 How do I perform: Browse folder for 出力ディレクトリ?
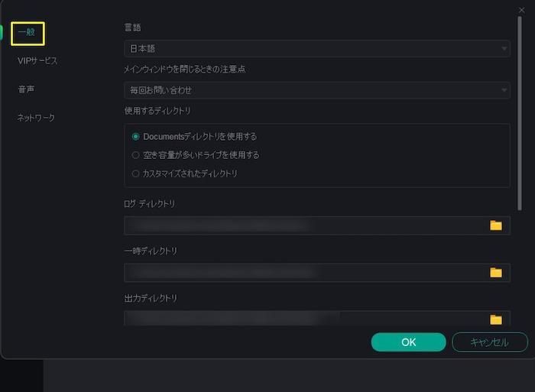tap(496, 319)
